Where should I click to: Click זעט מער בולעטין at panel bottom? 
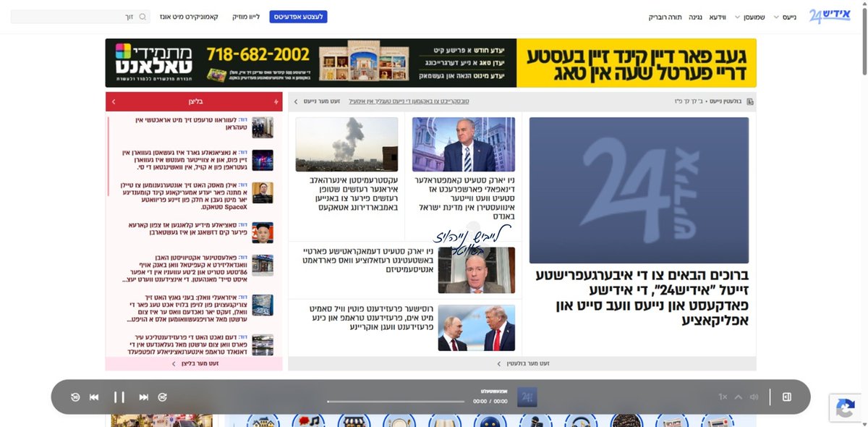click(x=522, y=363)
